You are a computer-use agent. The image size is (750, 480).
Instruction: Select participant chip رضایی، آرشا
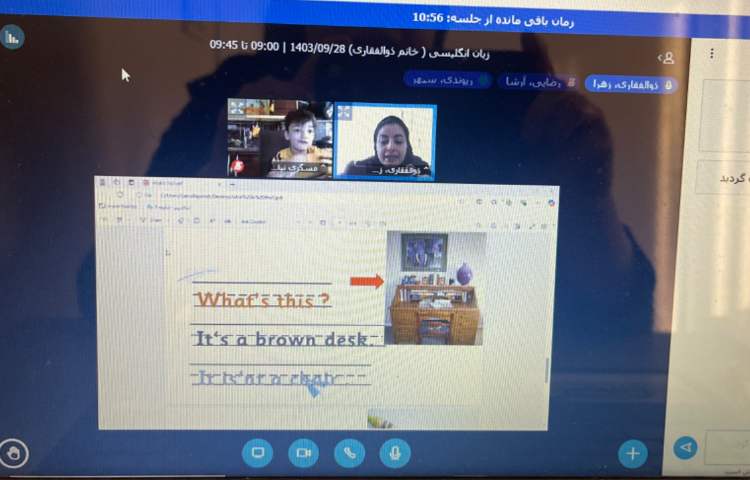click(537, 82)
